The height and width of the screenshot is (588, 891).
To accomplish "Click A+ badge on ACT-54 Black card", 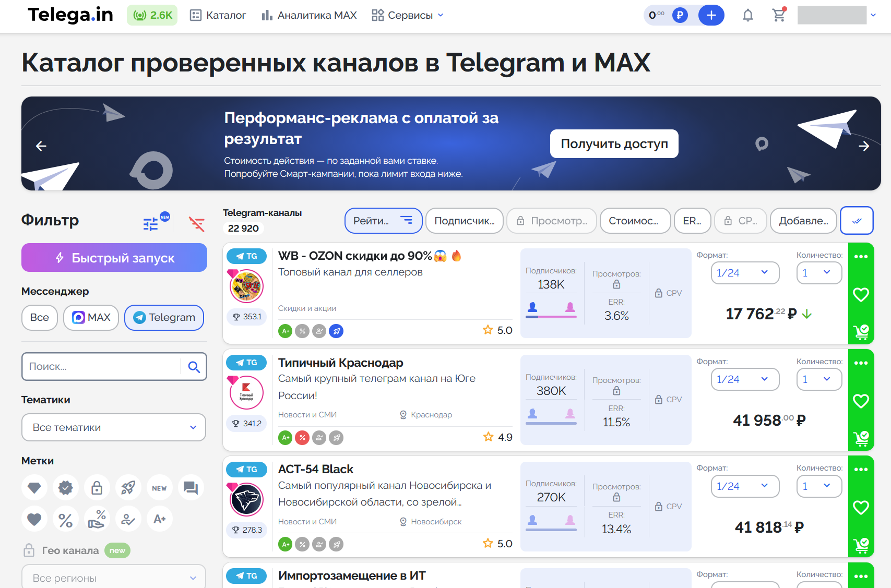I will 286,544.
